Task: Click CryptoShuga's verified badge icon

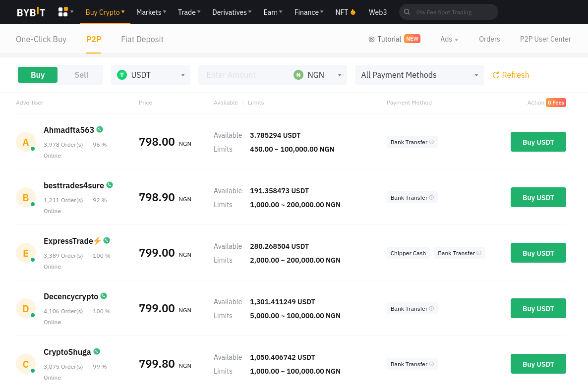Action: [x=97, y=351]
